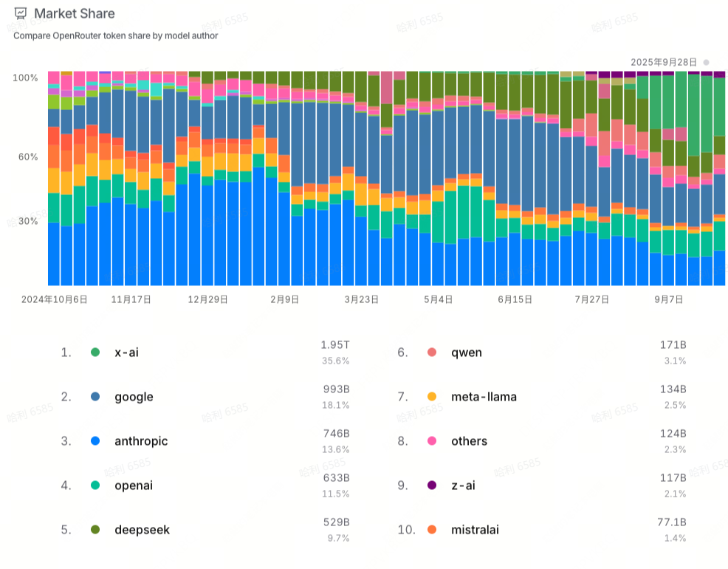Click the gray dot beside 2025年9月28日
The width and height of the screenshot is (728, 569).
(x=706, y=62)
